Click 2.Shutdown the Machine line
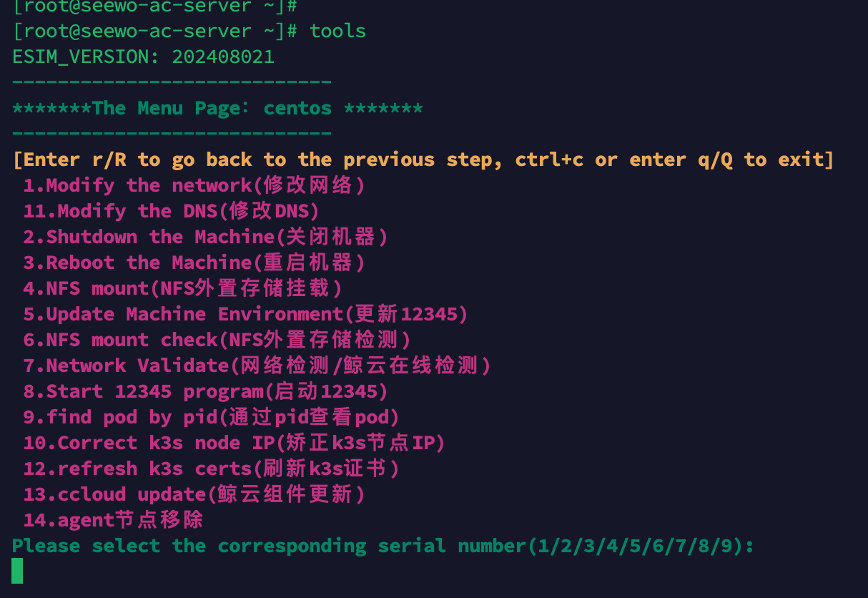 pyautogui.click(x=206, y=237)
